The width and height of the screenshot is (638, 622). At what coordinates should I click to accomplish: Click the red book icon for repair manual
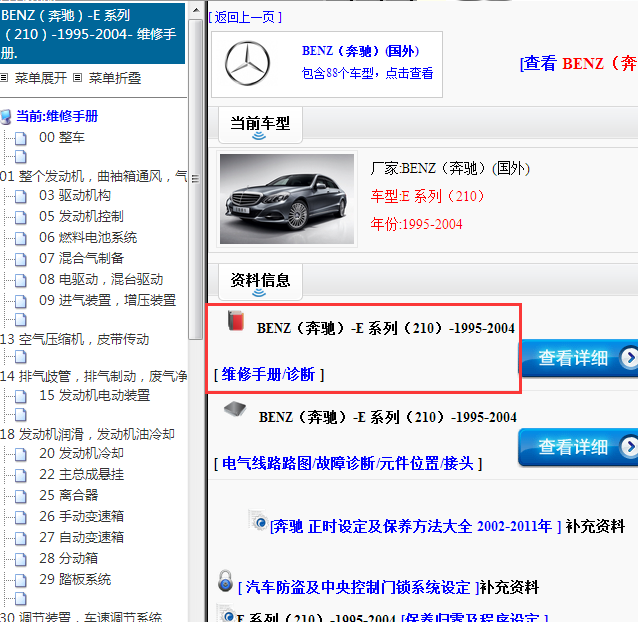236,320
